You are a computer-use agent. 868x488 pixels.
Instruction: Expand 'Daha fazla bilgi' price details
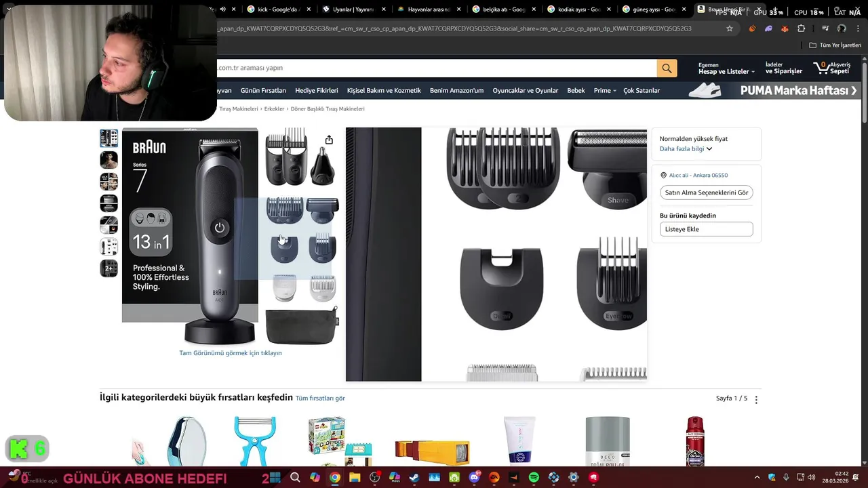coord(686,149)
